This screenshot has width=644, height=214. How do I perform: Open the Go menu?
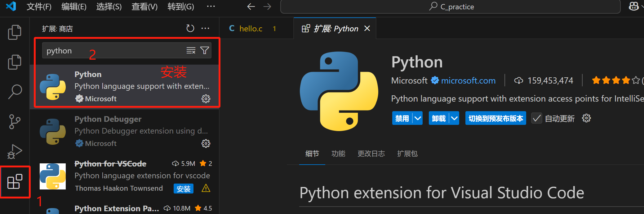coord(181,7)
